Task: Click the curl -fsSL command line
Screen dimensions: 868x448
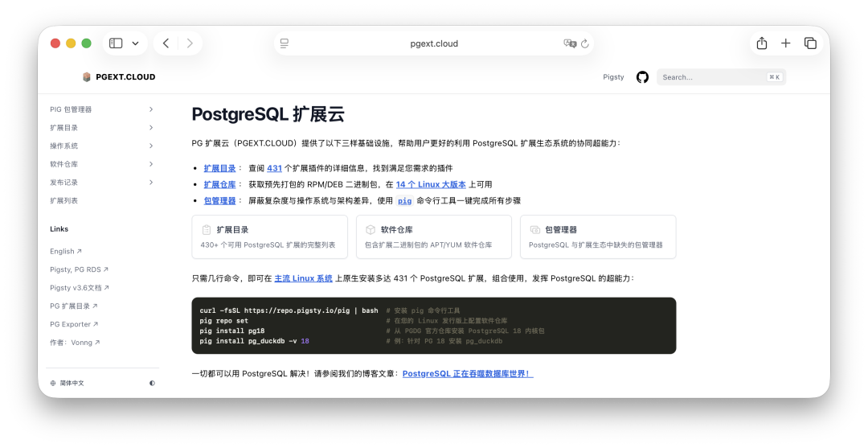Action: (289, 310)
